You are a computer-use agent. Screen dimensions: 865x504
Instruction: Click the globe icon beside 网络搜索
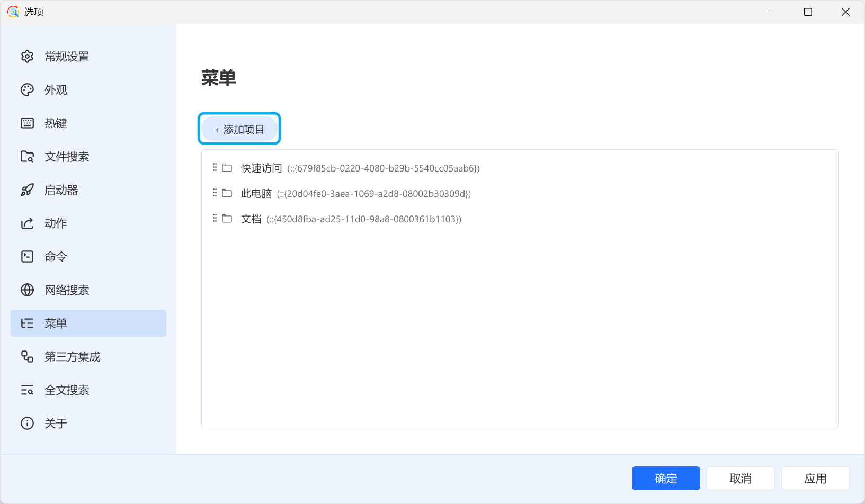(x=27, y=290)
